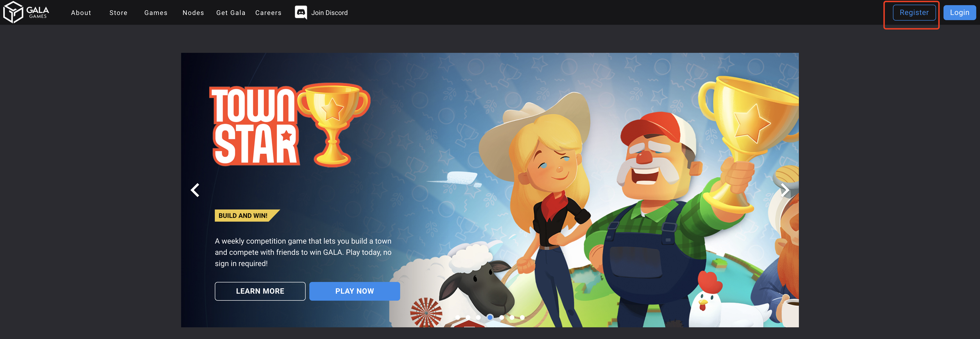Click the PLAY NOW button
This screenshot has height=339, width=980.
[355, 291]
